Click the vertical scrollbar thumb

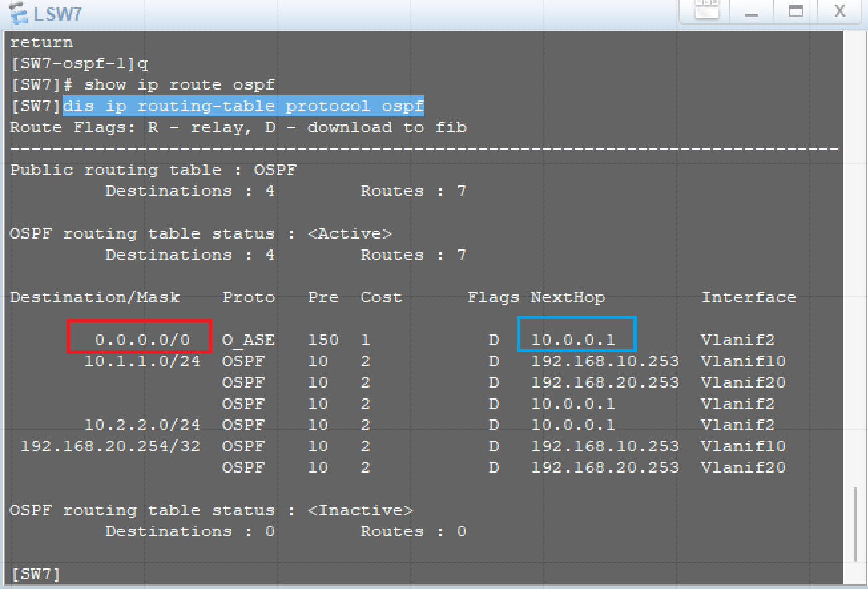click(x=856, y=524)
